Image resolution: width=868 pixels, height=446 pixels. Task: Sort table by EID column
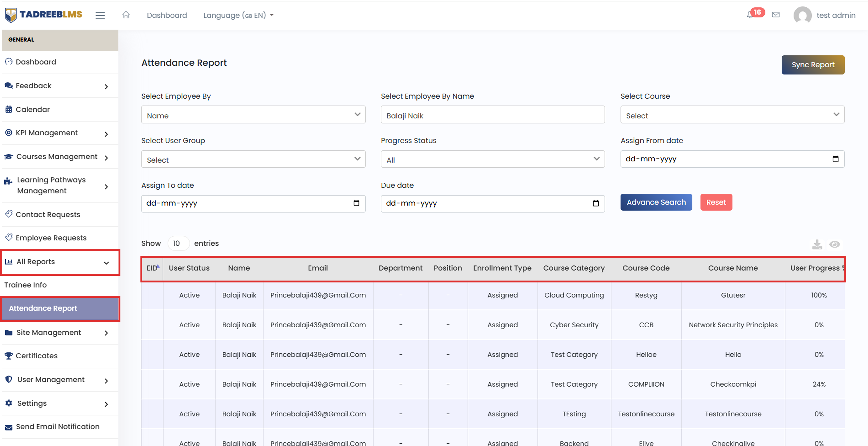153,268
